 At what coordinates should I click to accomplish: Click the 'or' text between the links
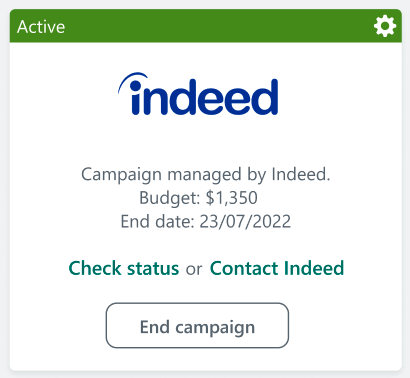pos(194,269)
